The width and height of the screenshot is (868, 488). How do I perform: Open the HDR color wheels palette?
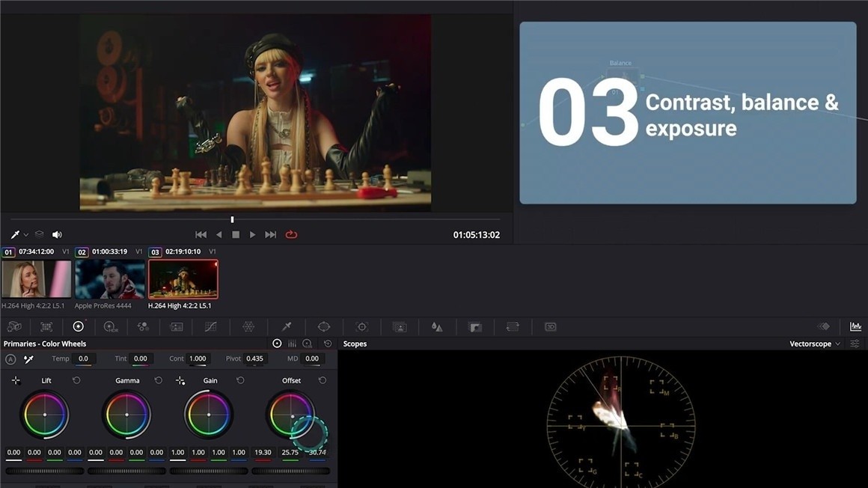click(110, 327)
